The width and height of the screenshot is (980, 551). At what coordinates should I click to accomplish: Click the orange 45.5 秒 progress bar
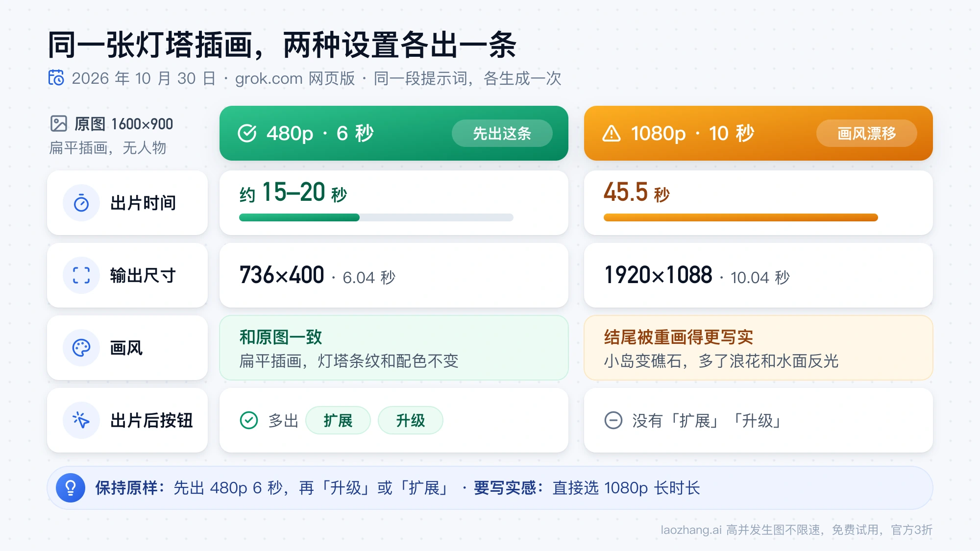[x=741, y=217]
